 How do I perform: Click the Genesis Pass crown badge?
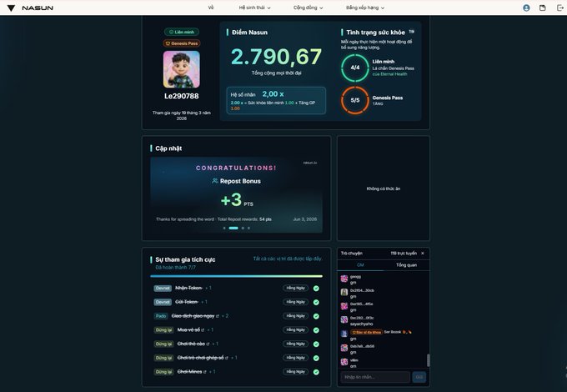coord(182,43)
